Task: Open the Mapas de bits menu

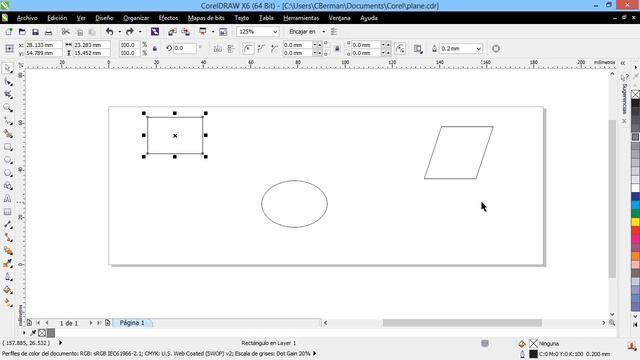Action: (x=206, y=18)
